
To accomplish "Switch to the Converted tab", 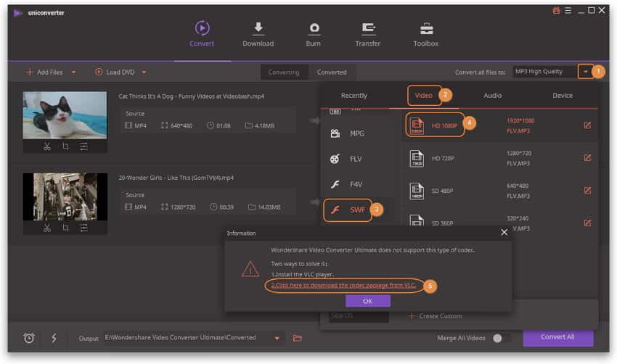I will pos(332,73).
